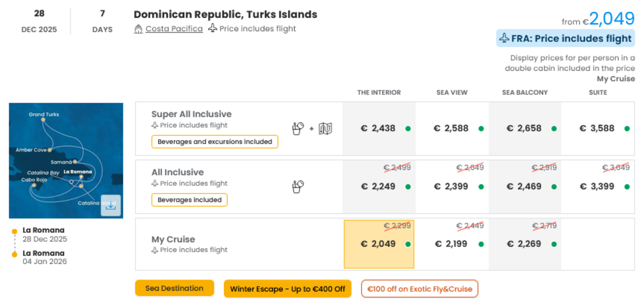Screen dimensions: 644x305
Task: Click airplane icon in FRA price badge
Action: 504,38
